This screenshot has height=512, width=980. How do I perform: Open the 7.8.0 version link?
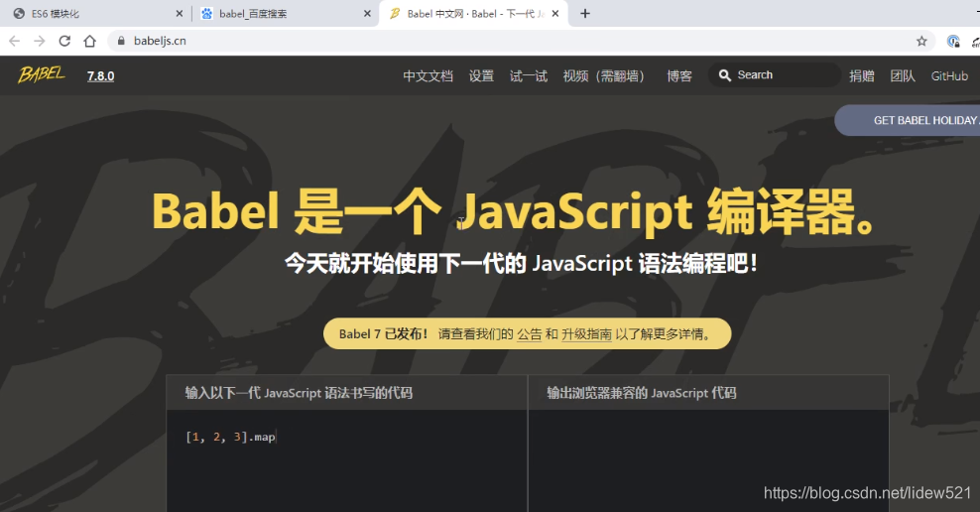pos(100,75)
